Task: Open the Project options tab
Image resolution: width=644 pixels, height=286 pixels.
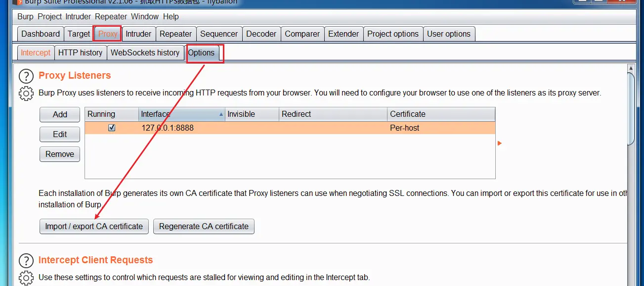Action: coord(393,34)
